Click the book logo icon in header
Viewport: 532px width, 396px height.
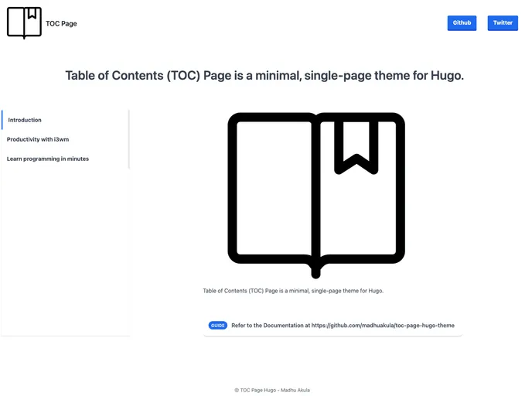pos(24,22)
